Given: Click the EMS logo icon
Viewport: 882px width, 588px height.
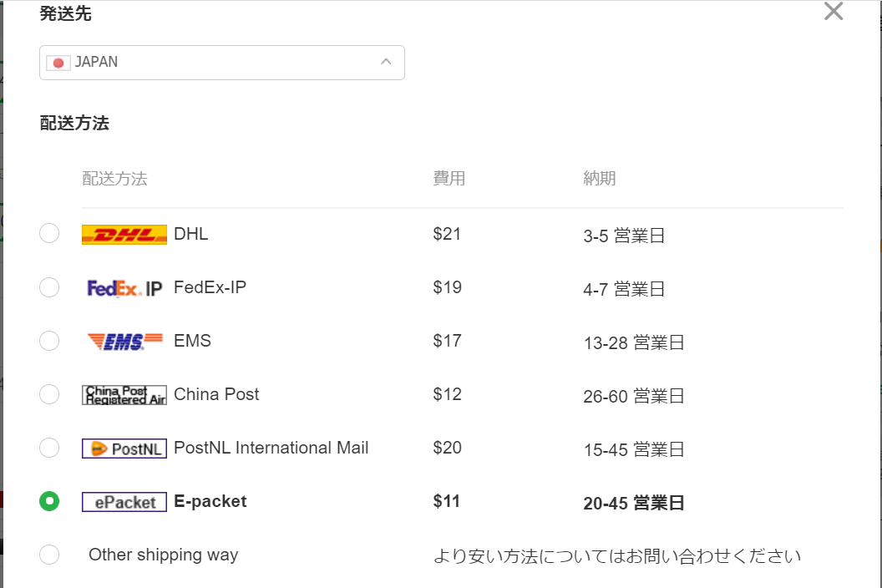Looking at the screenshot, I should coord(125,341).
